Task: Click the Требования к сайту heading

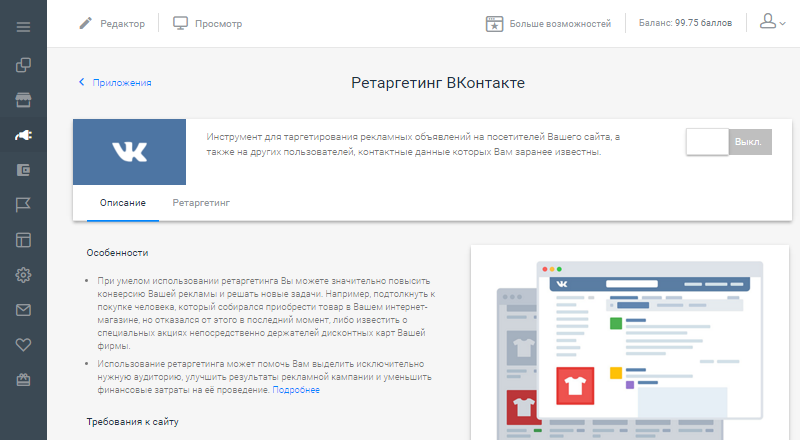Action: tap(133, 422)
